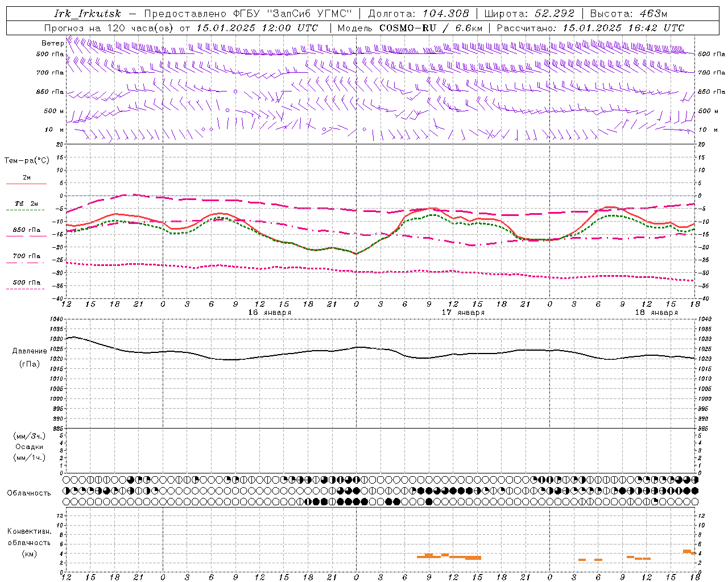
Task: Click the Конвективн. panel label
Action: (x=29, y=531)
